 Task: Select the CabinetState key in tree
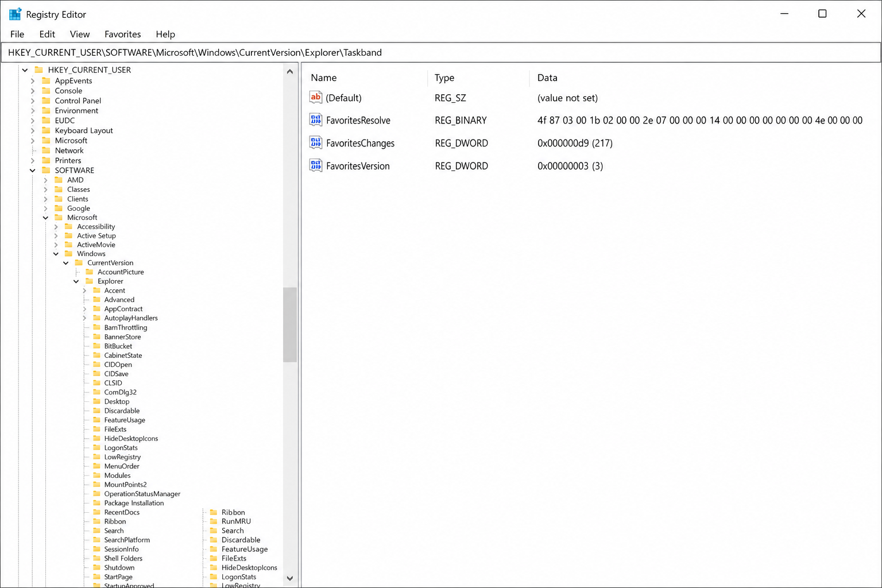123,355
